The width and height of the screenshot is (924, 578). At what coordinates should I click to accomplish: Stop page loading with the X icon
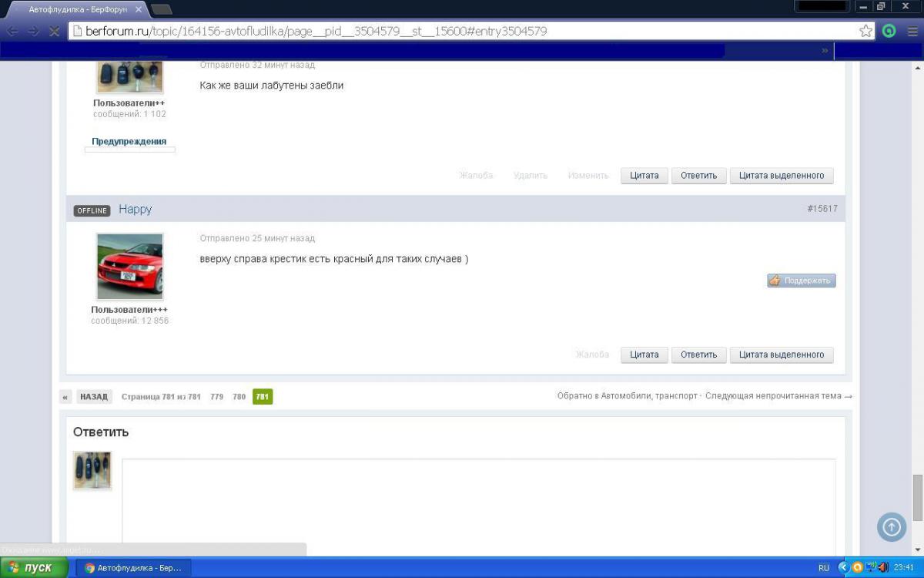(54, 32)
